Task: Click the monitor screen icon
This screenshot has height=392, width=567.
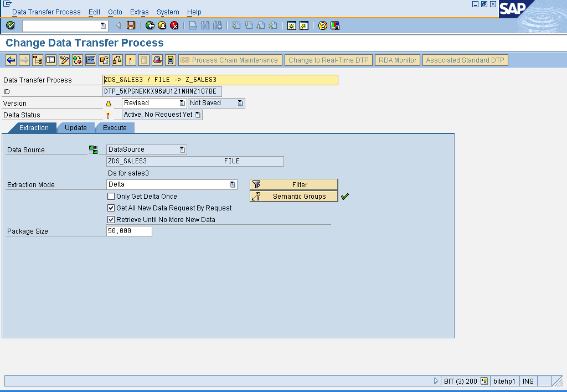Action: coord(91,60)
